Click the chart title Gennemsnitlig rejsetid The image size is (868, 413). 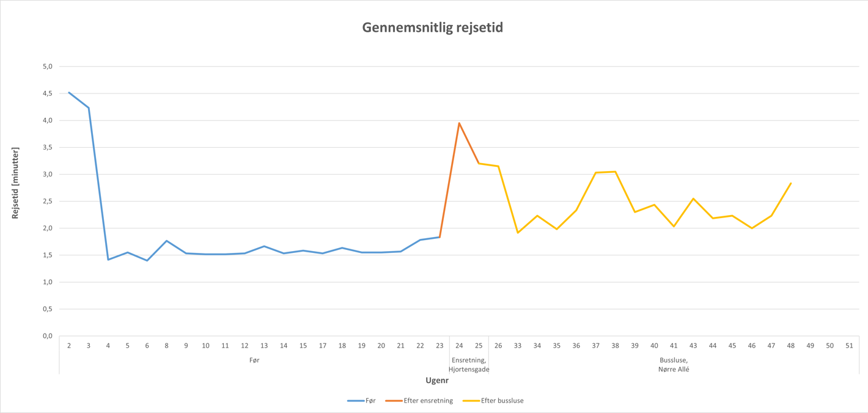[x=433, y=27]
